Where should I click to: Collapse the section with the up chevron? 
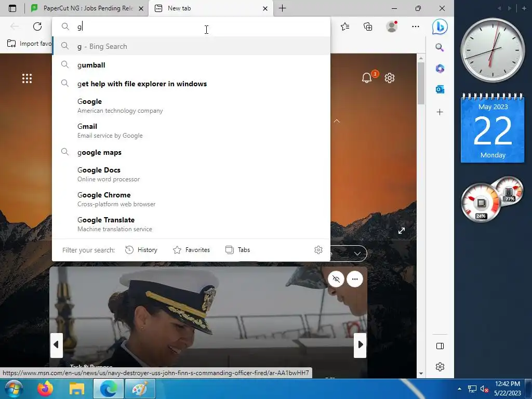click(337, 121)
